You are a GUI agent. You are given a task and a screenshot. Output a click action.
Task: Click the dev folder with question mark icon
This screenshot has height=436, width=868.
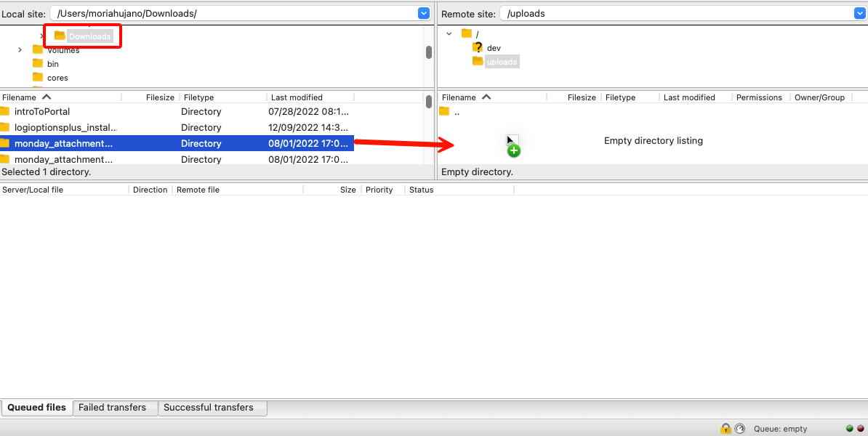point(494,47)
